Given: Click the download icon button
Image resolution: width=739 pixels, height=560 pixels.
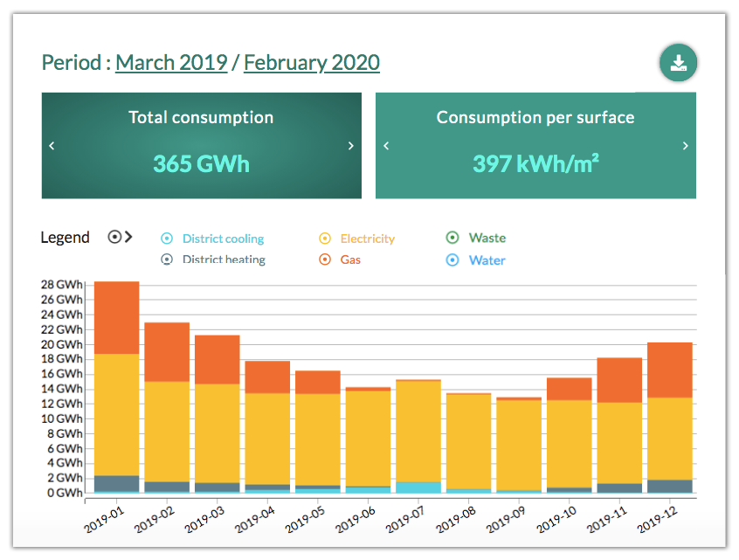Looking at the screenshot, I should (x=678, y=63).
